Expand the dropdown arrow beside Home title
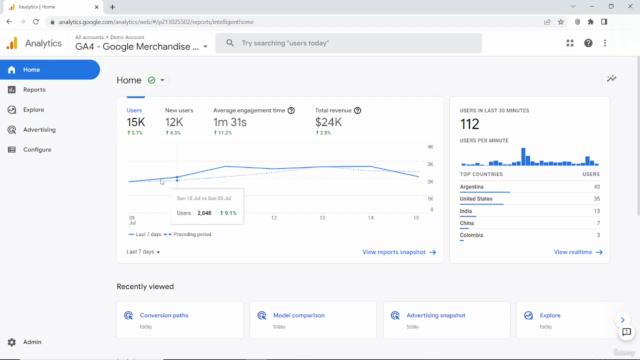This screenshot has width=640, height=360. tap(162, 80)
